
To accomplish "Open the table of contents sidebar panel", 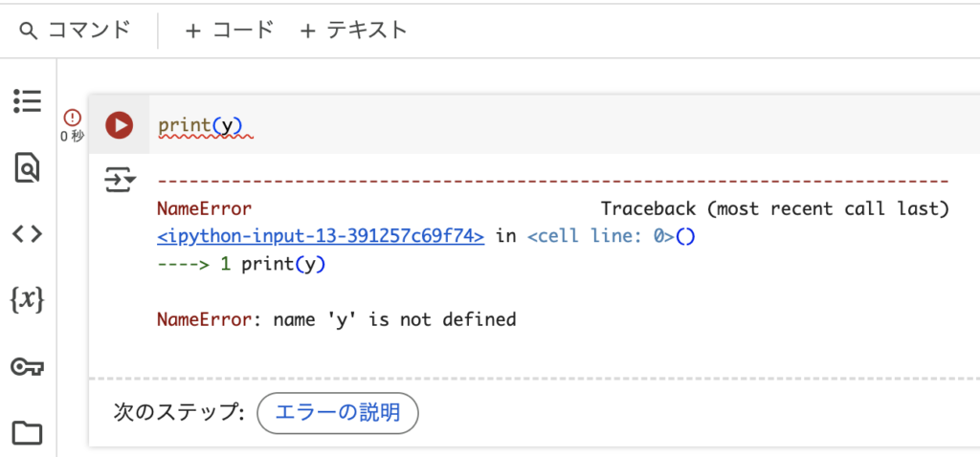I will click(28, 101).
